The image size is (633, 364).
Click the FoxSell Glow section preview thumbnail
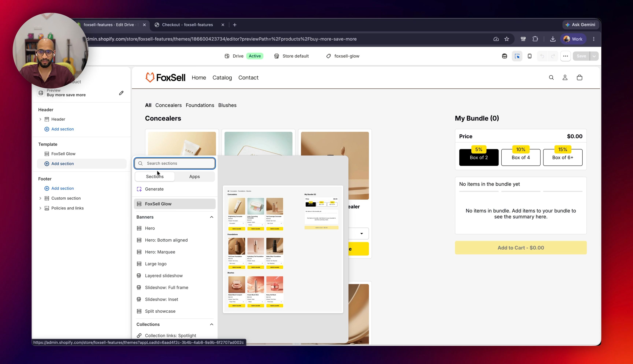coord(283,249)
